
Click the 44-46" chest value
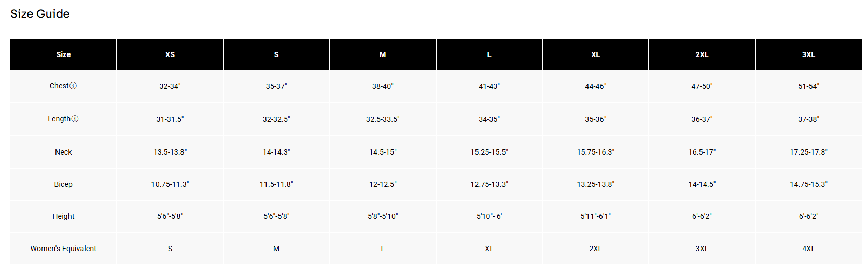pyautogui.click(x=595, y=86)
